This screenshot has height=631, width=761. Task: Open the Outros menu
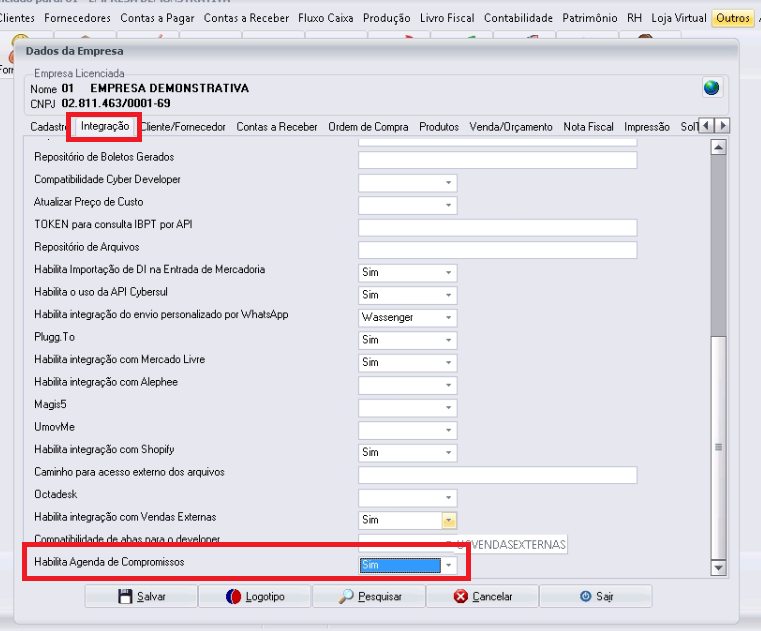click(732, 18)
